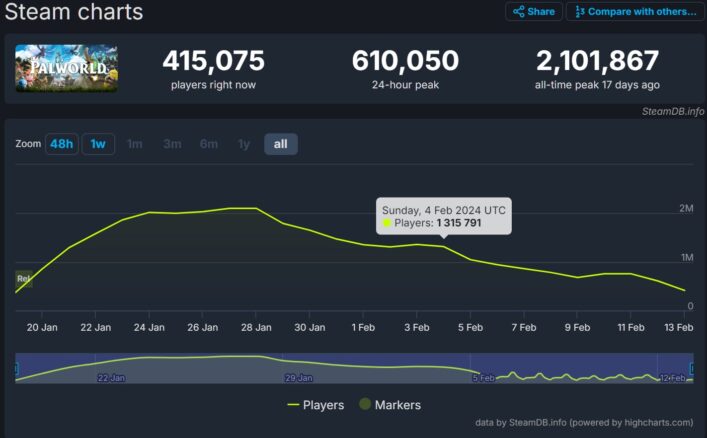
Task: Click 12 Feb in the navigator timeline
Action: coord(672,378)
